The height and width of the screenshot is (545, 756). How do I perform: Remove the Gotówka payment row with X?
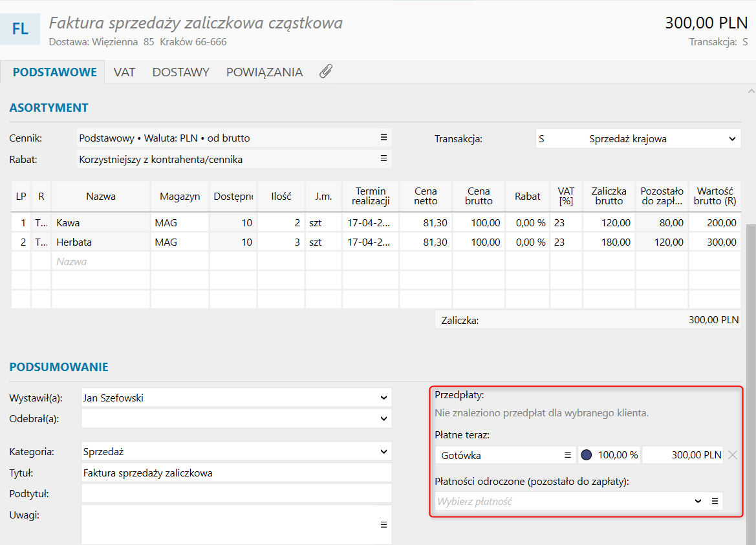click(733, 455)
